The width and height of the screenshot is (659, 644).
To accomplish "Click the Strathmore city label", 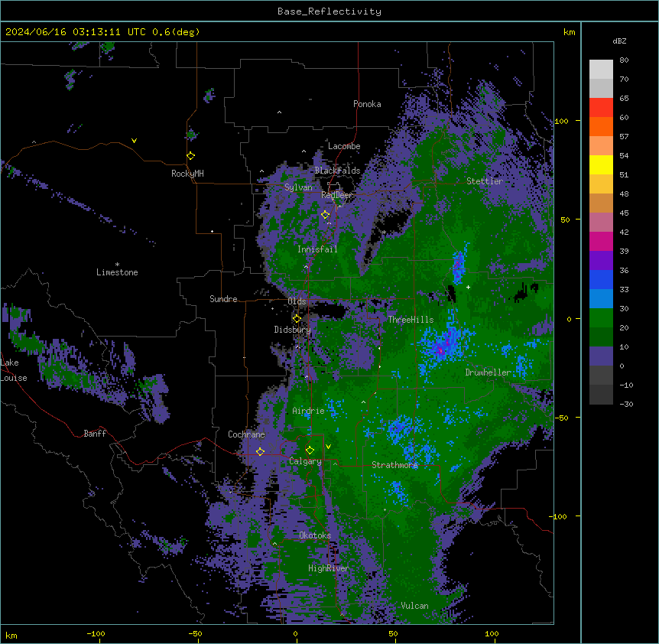I will [394, 465].
